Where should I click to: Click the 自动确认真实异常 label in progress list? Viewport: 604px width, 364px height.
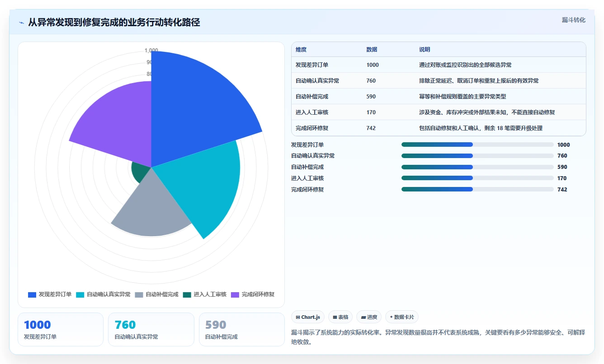(313, 156)
